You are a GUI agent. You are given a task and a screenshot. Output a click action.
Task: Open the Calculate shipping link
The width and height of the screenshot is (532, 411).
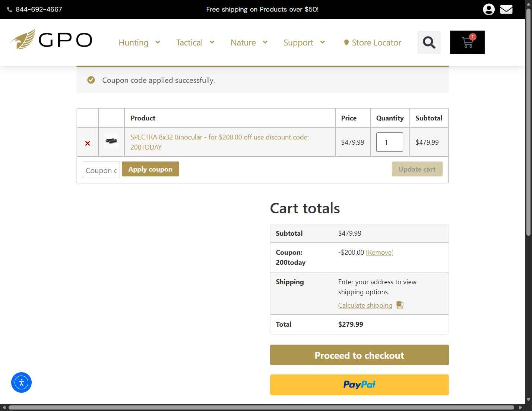365,305
